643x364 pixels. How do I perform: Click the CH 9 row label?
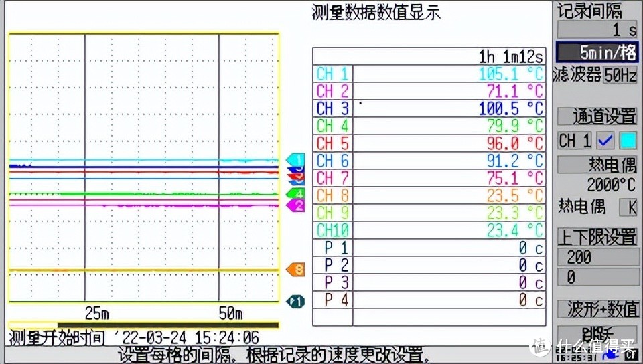coord(333,213)
